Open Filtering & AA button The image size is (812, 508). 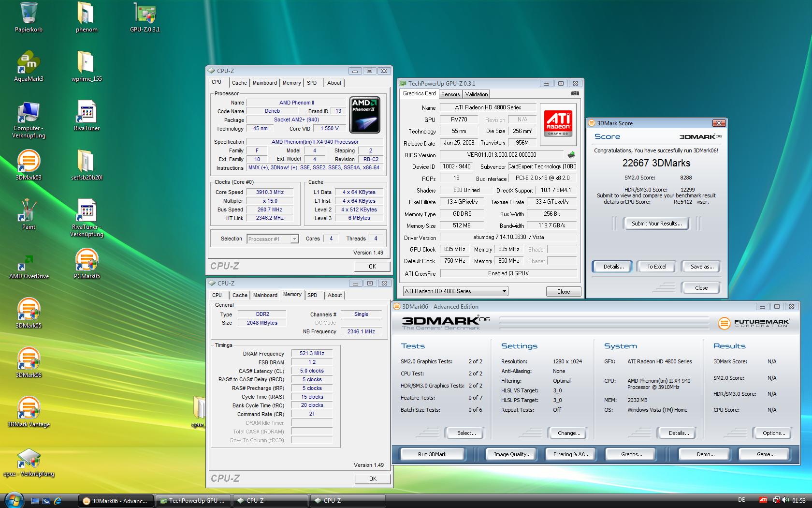[x=571, y=454]
